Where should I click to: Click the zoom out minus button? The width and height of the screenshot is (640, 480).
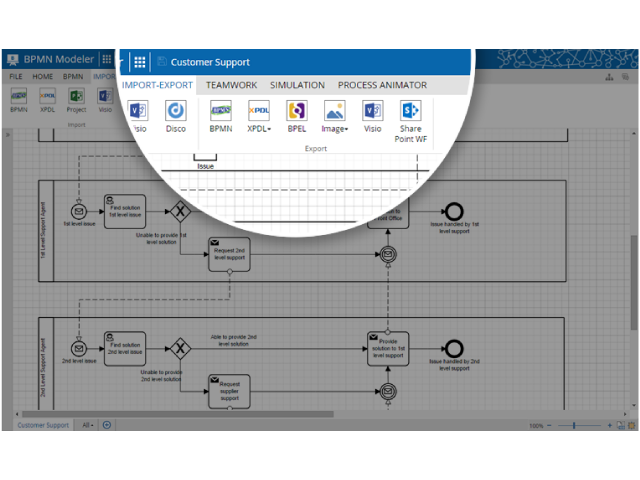click(549, 425)
